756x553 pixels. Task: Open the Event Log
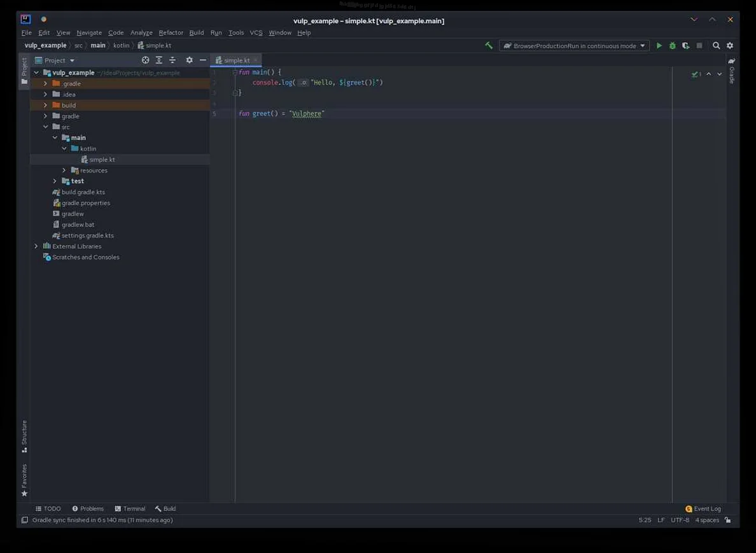703,509
